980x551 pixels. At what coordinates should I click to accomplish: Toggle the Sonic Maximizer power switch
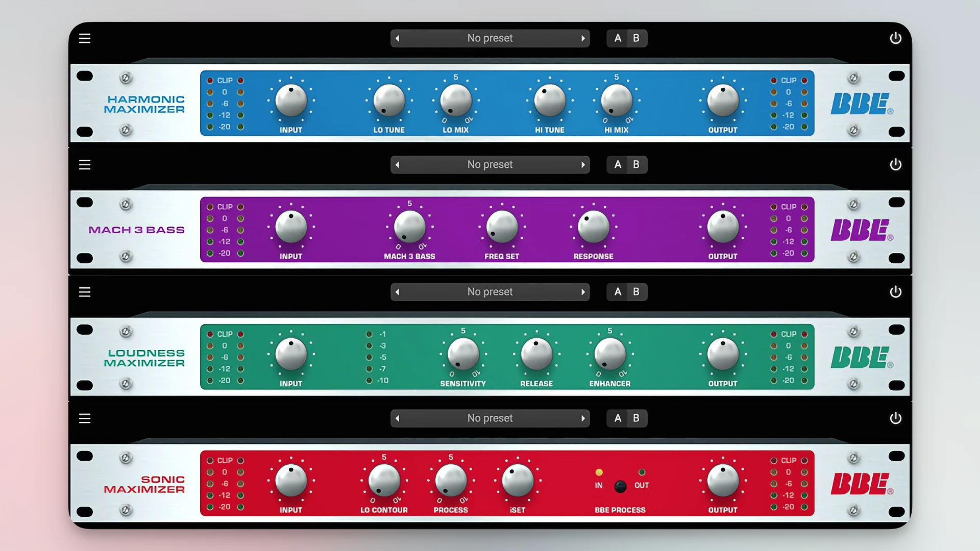[x=896, y=418]
